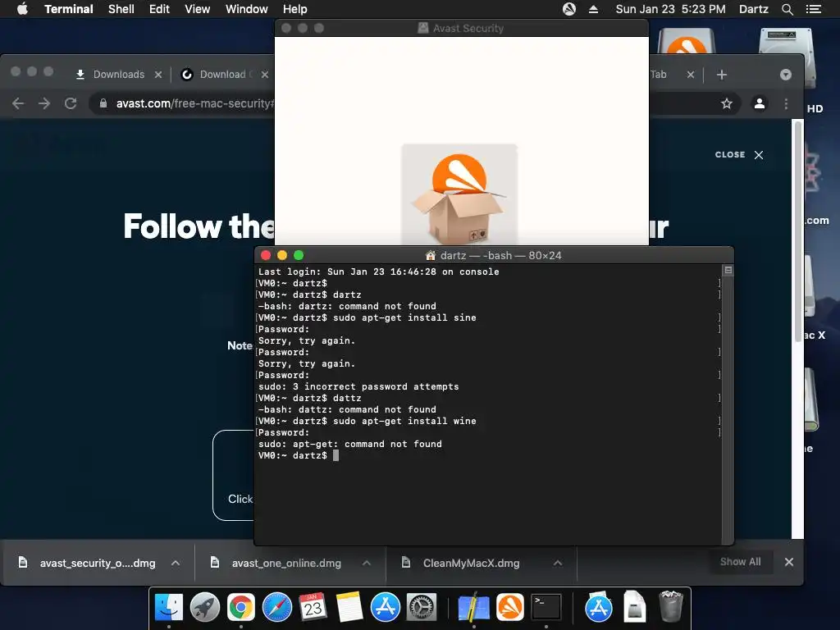Open the Help menu
Viewport: 840px width, 630px height.
(294, 9)
